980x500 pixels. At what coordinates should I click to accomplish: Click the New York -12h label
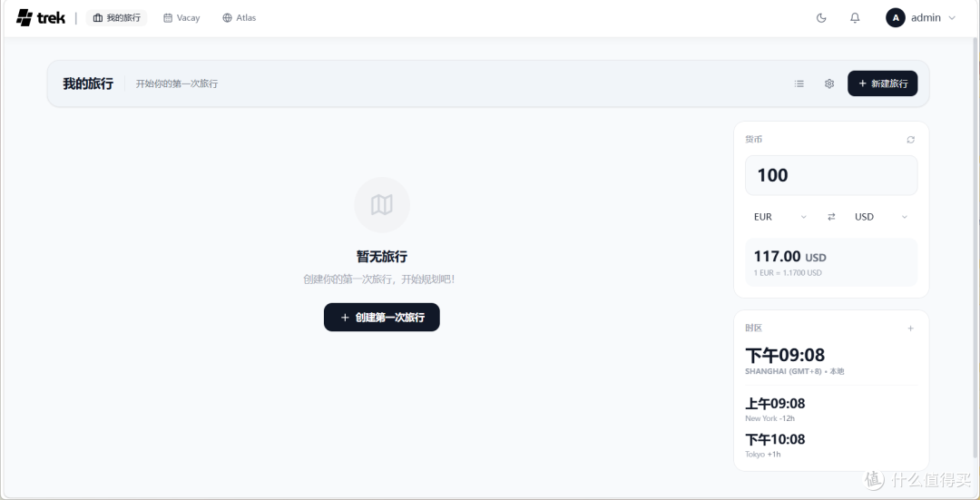(x=770, y=418)
